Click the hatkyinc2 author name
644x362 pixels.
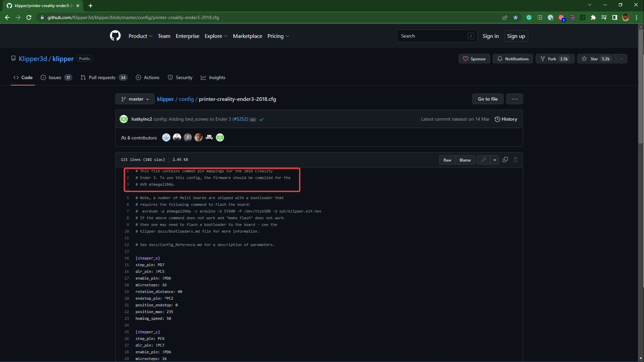(x=141, y=119)
